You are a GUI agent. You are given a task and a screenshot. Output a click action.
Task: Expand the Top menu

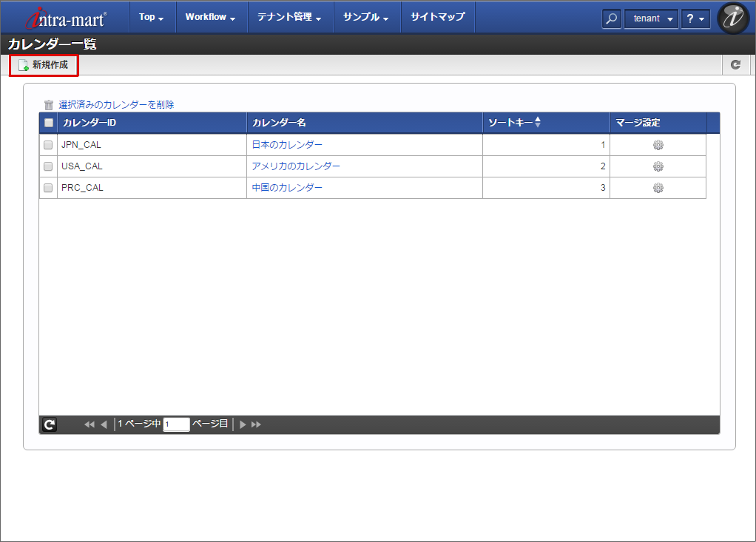point(152,17)
